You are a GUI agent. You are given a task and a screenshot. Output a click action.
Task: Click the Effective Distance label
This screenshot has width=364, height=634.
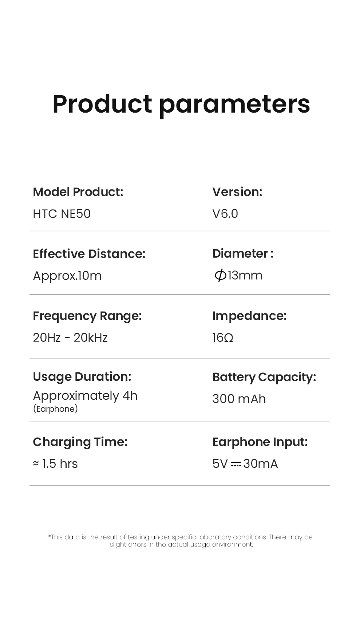[x=89, y=254]
